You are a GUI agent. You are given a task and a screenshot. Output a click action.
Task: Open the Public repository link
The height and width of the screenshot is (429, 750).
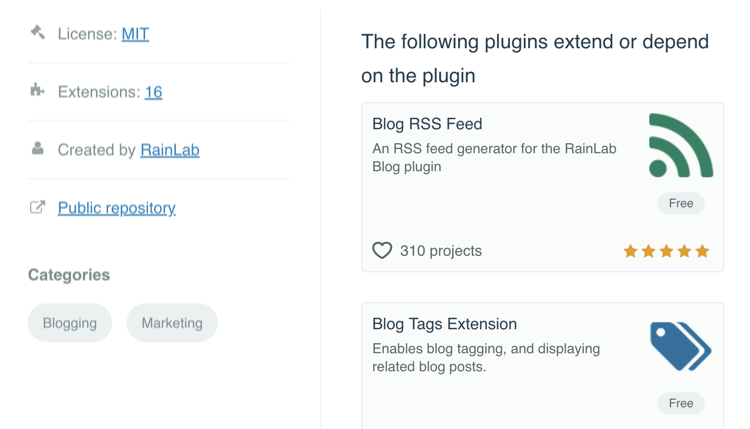tap(117, 208)
